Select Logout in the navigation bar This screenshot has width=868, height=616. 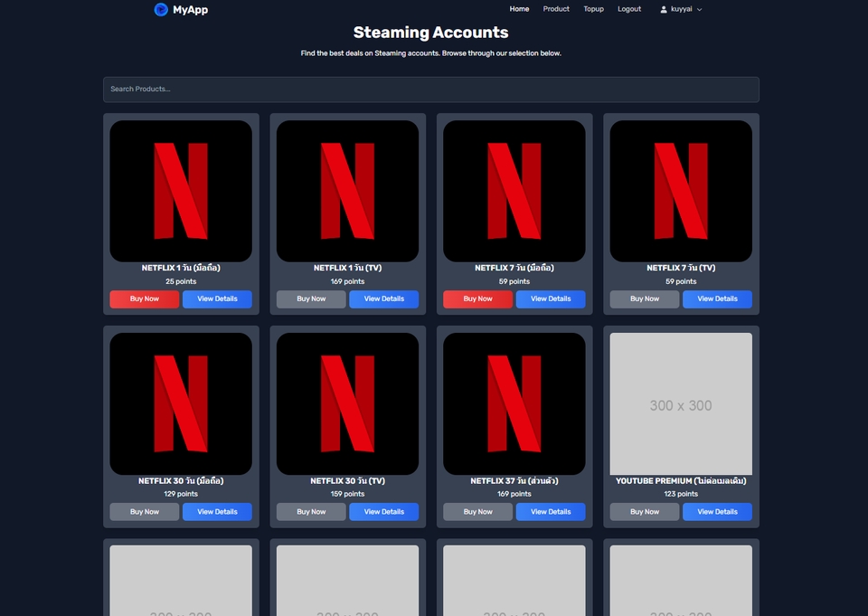[629, 9]
